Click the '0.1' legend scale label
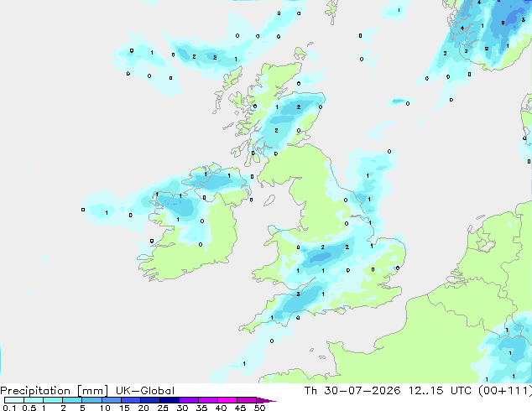 point(9,408)
